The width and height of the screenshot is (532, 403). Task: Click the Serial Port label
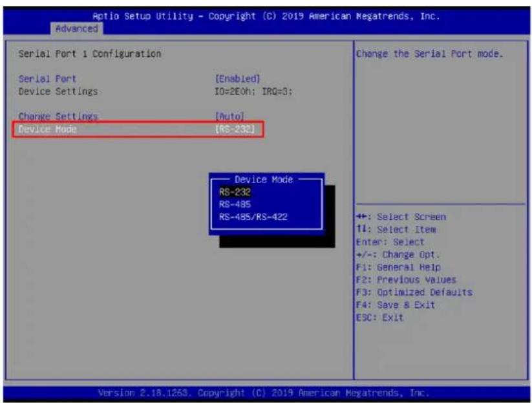(47, 79)
